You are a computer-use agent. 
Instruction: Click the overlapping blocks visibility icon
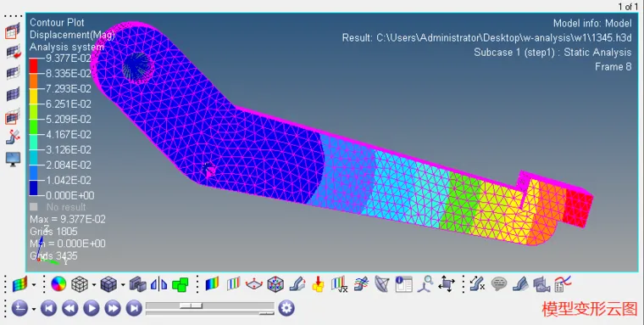(137, 284)
